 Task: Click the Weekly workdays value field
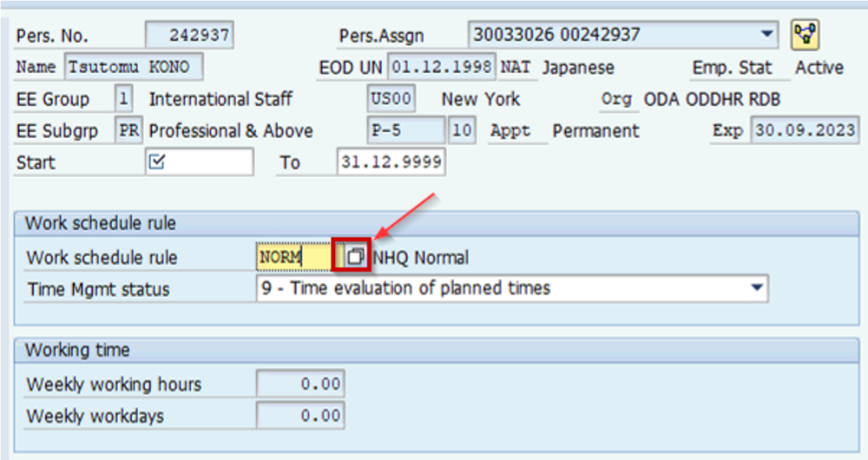[x=300, y=415]
